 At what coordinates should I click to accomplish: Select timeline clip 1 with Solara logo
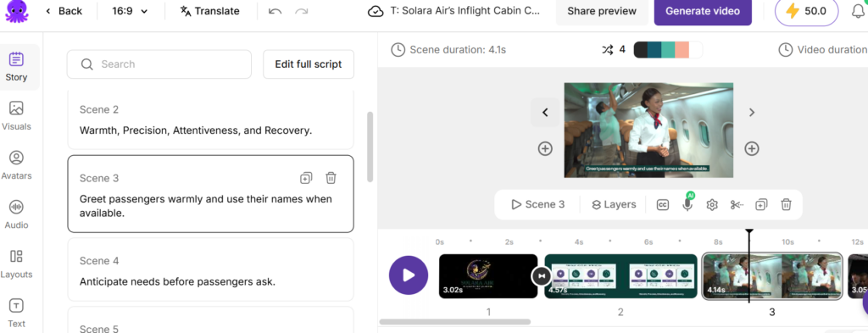click(x=488, y=276)
